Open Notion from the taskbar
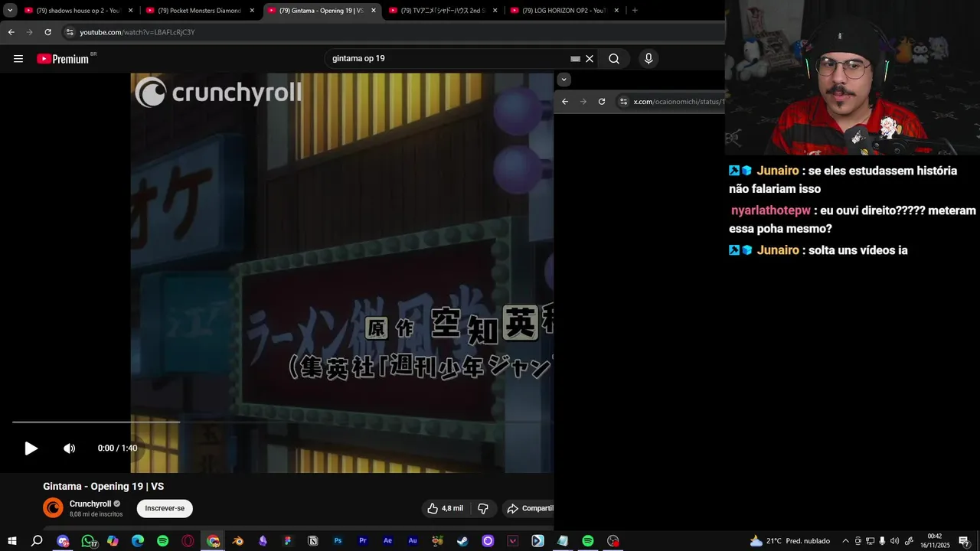This screenshot has height=551, width=980. point(312,541)
